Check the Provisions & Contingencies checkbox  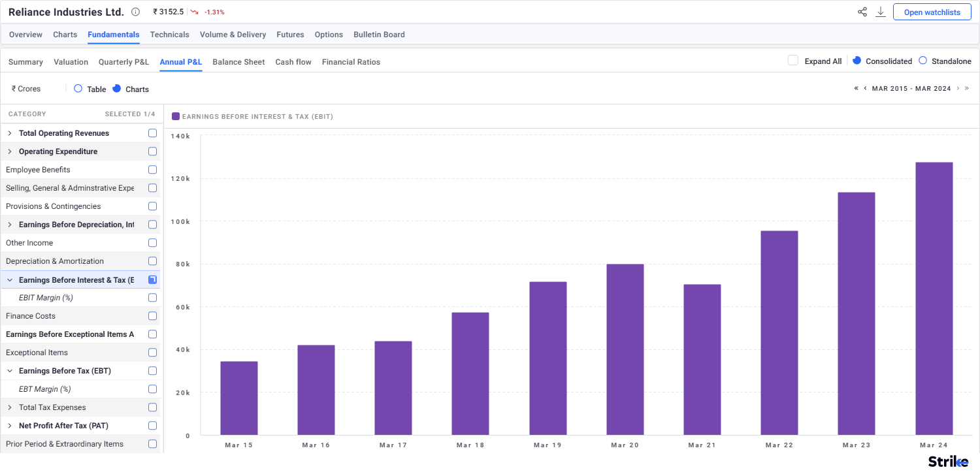pos(152,206)
